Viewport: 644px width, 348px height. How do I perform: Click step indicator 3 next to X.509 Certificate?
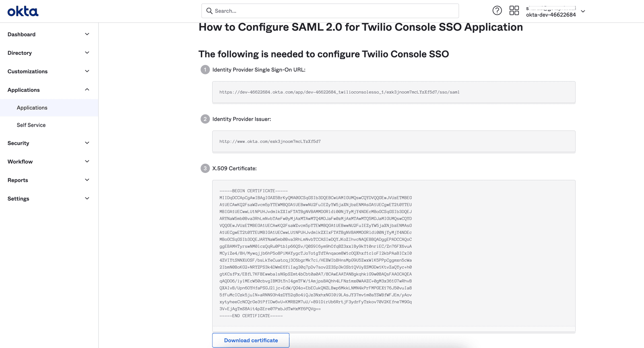click(x=205, y=168)
